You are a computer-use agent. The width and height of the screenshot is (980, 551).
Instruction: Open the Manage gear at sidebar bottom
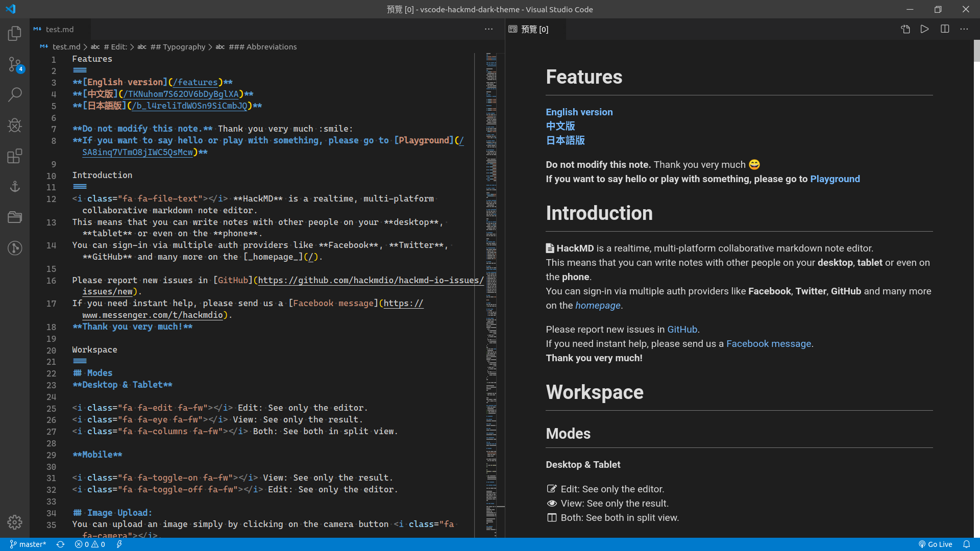[15, 522]
